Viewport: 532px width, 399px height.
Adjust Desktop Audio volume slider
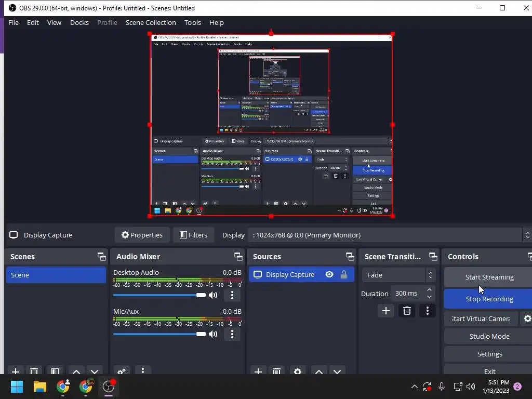point(159,295)
